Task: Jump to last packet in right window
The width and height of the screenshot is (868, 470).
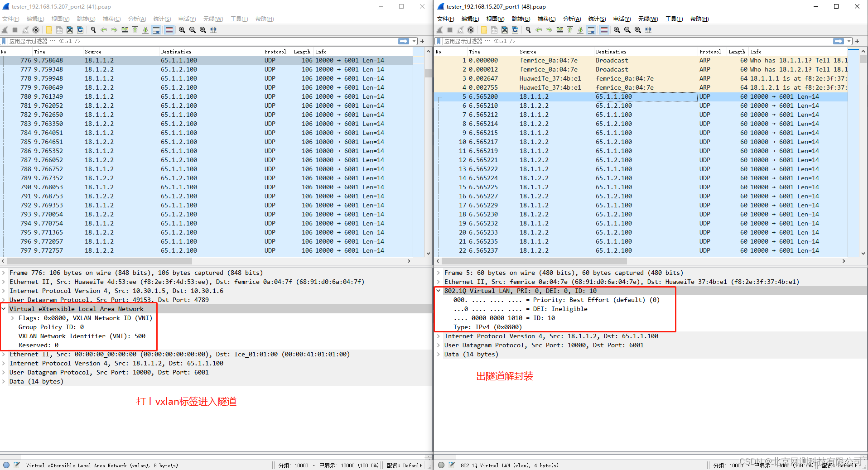Action: pyautogui.click(x=580, y=30)
